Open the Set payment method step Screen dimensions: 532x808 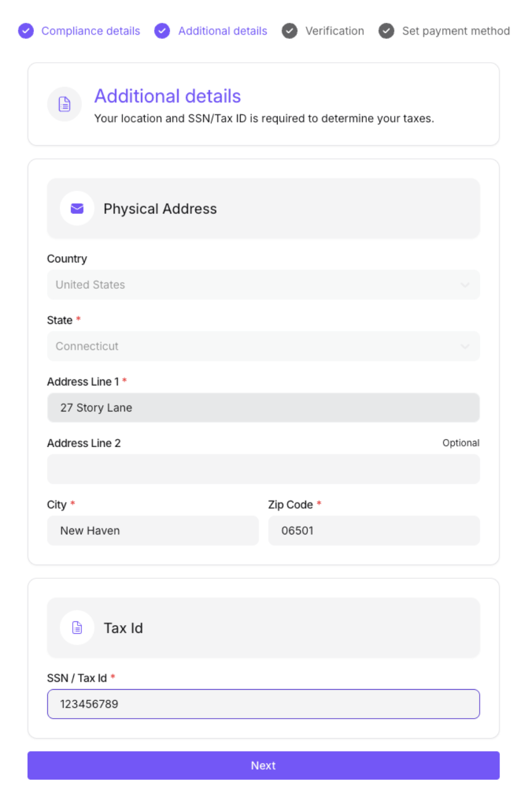tap(456, 31)
